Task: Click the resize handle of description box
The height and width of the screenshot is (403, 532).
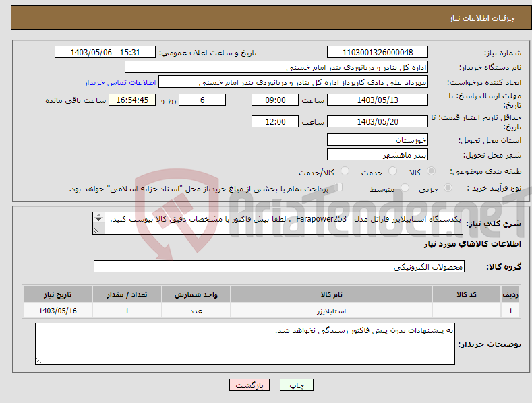Action: (x=96, y=230)
